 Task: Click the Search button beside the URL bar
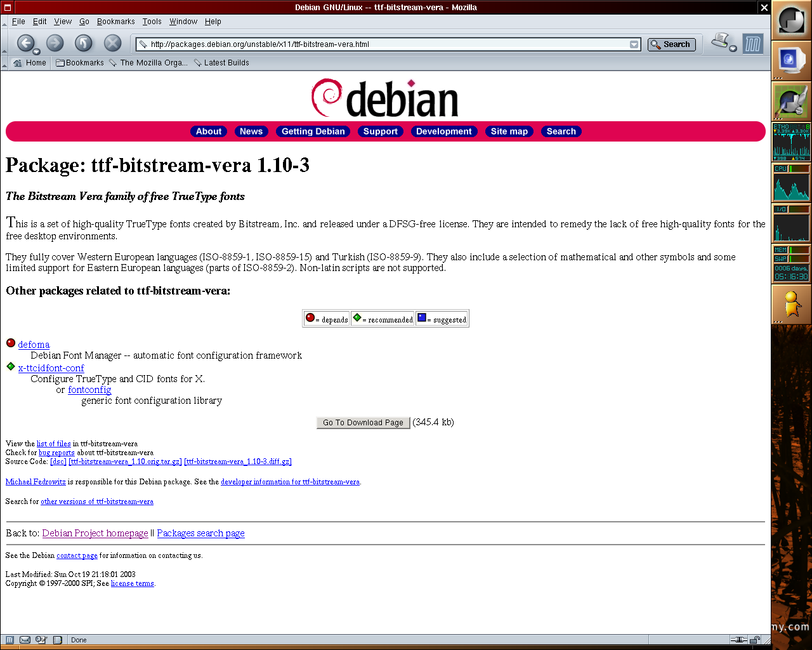pyautogui.click(x=672, y=44)
